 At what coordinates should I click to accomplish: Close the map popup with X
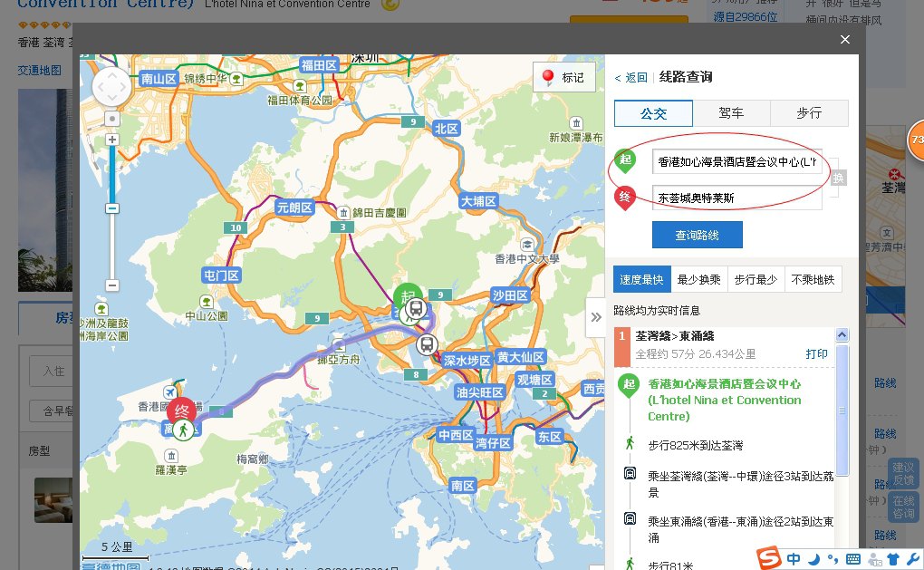tap(845, 40)
